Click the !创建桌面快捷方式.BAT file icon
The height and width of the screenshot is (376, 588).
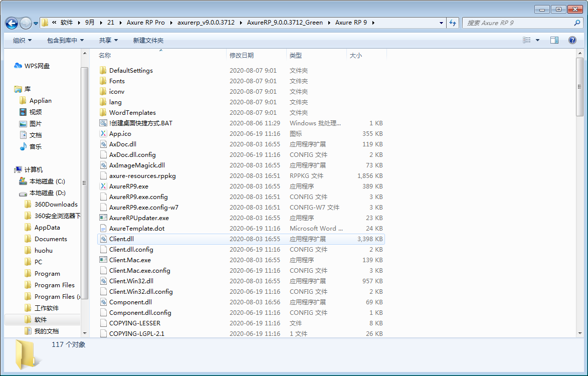coord(103,123)
